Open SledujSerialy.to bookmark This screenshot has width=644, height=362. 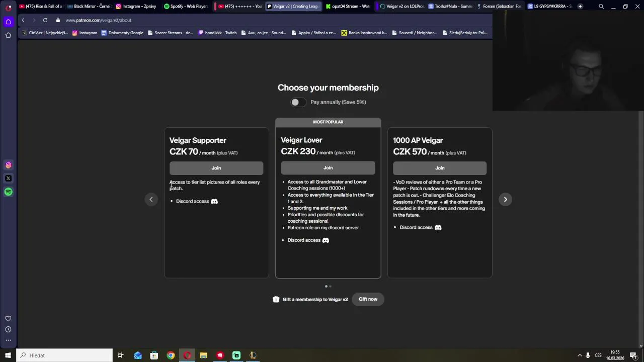pyautogui.click(x=465, y=33)
